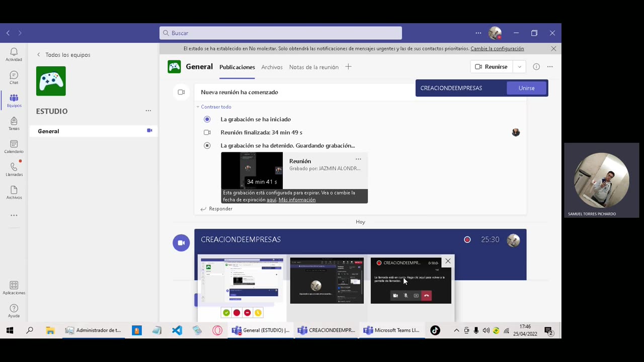Image resolution: width=644 pixels, height=362 pixels.
Task: Open channel information icon
Action: coord(536,67)
